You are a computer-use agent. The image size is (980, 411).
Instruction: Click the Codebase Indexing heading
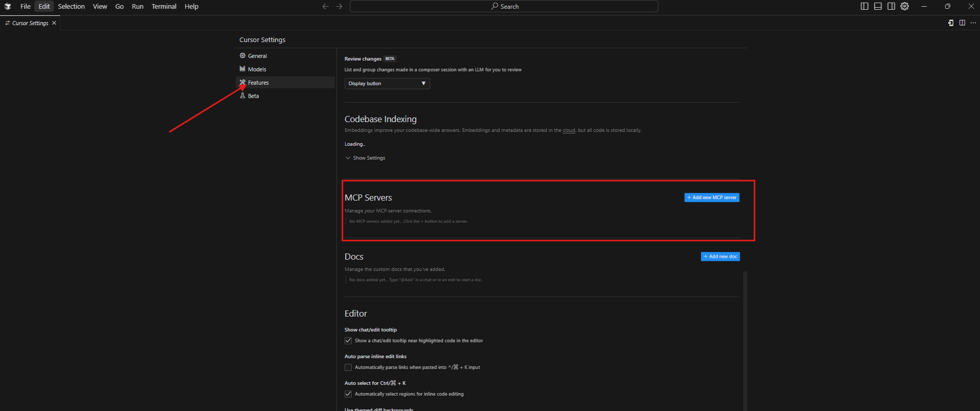(x=381, y=119)
